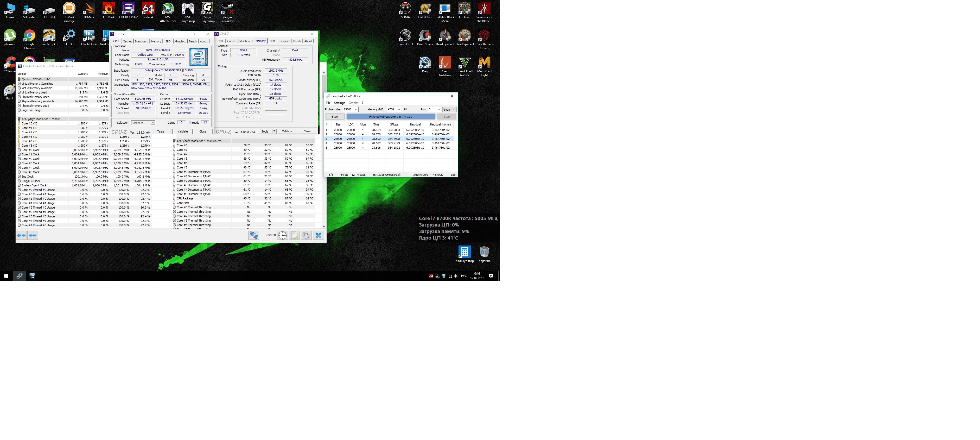Open HWiNFO sensor settings gear icon
Viewport: 980px width, 440px height.
coord(306,236)
